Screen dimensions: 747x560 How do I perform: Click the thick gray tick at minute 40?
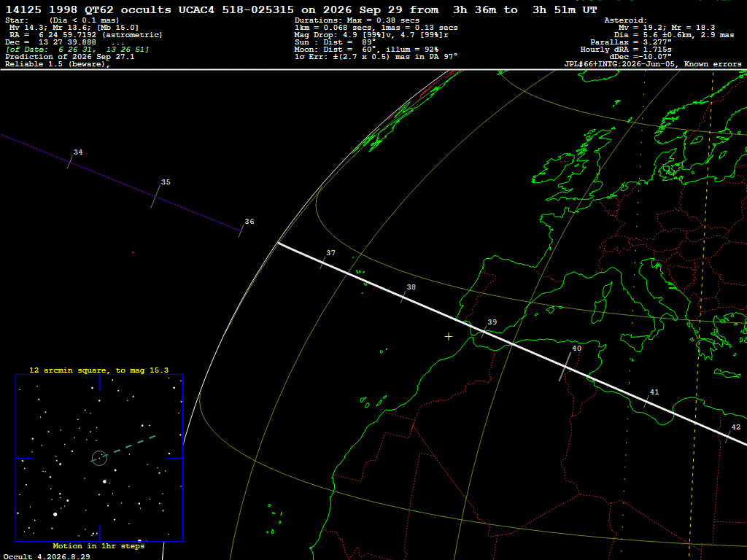(565, 367)
